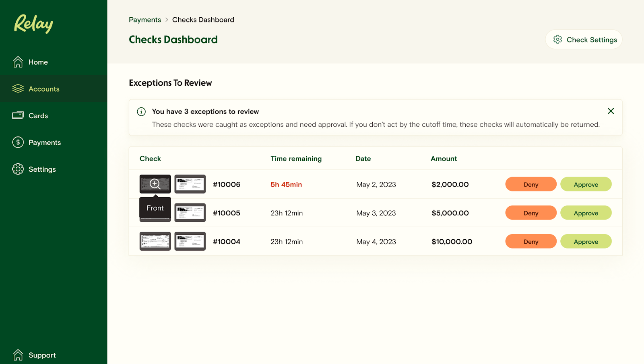Image resolution: width=644 pixels, height=364 pixels.
Task: Click the Relay logo
Action: click(x=33, y=24)
